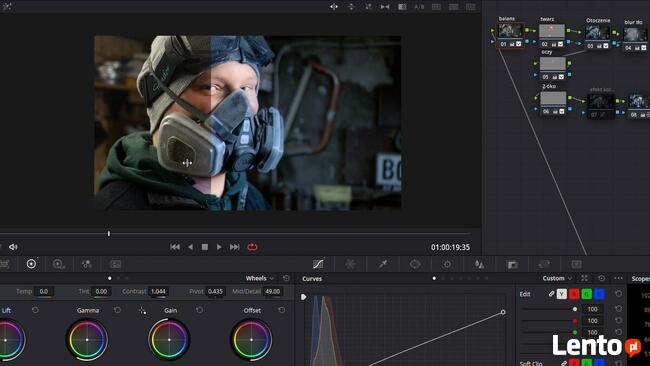The image size is (650, 366).
Task: Play the clip in reverse
Action: (x=190, y=247)
